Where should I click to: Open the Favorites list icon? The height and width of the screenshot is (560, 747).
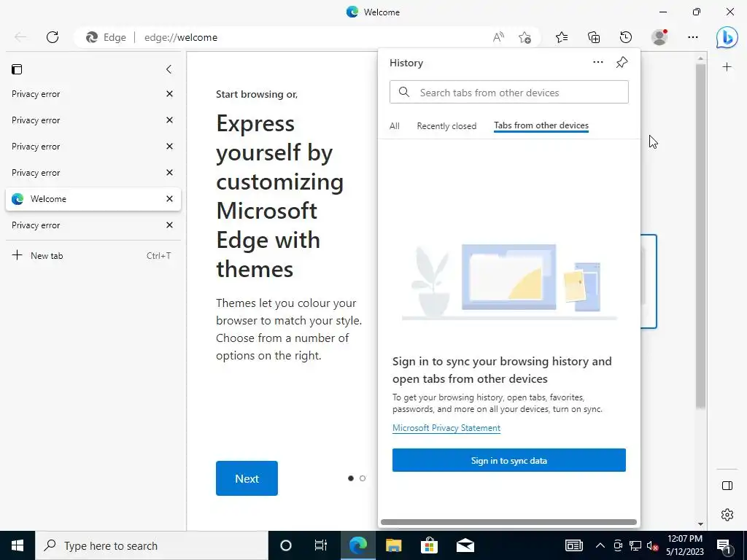pyautogui.click(x=562, y=37)
